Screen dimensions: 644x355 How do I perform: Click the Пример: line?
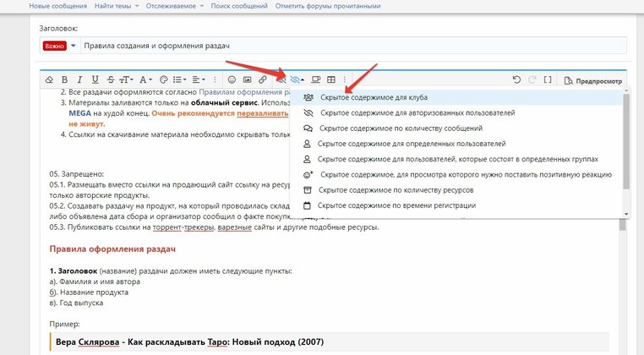click(64, 325)
